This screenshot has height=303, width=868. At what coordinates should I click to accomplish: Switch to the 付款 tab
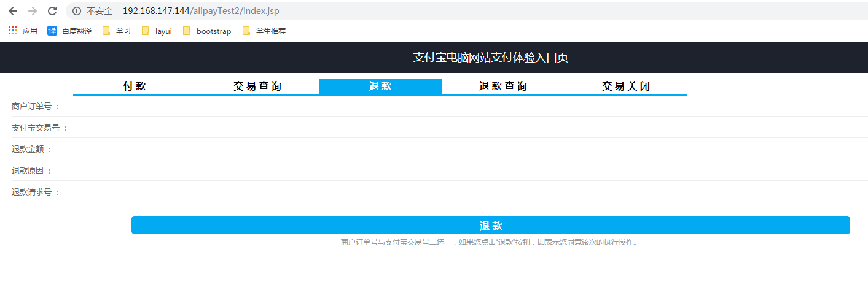(135, 86)
